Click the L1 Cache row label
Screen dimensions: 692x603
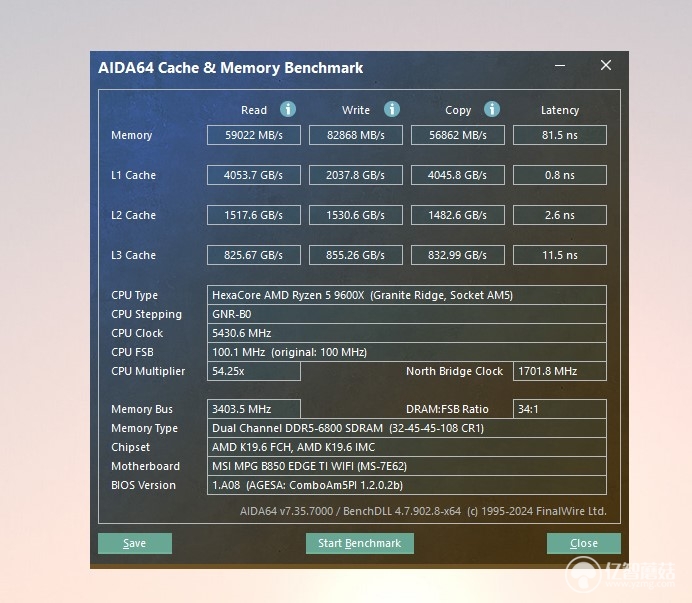click(133, 175)
